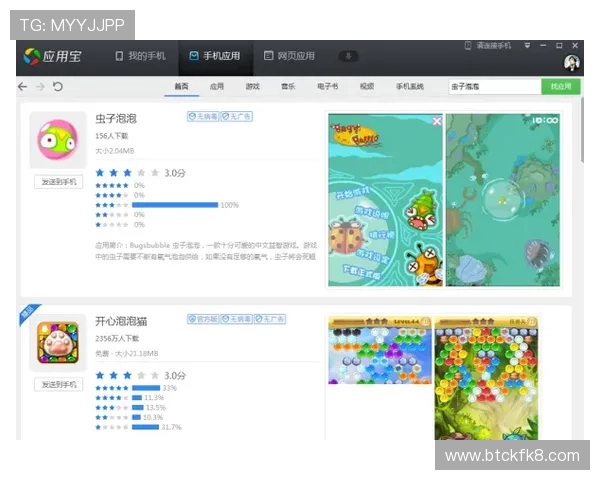
Task: Click the 无广告 badge for 开心泡泡猫
Action: [x=270, y=319]
